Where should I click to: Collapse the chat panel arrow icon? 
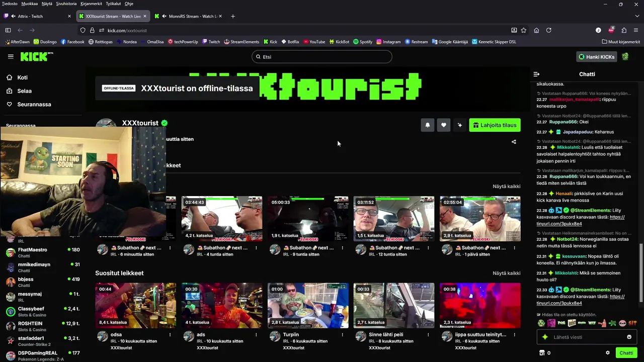tap(536, 74)
